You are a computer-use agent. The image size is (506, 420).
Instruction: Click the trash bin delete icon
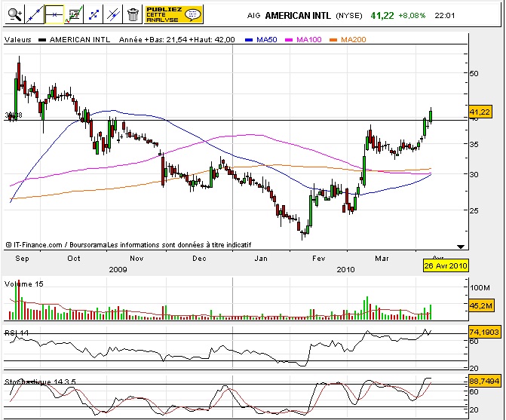click(133, 14)
